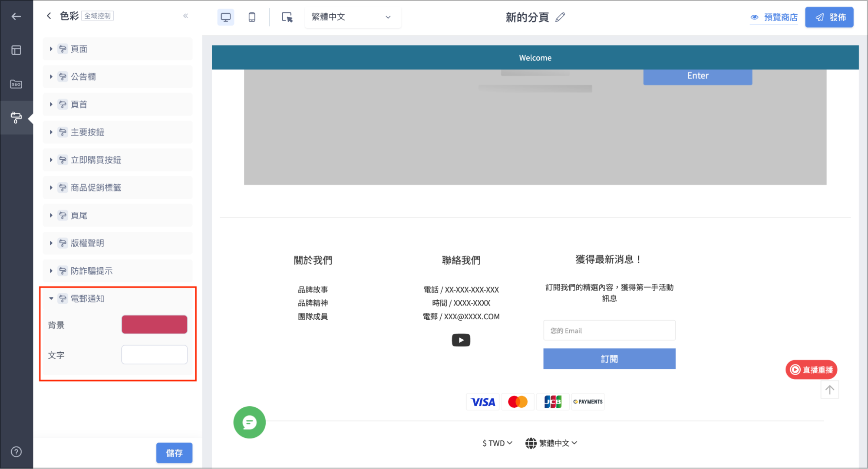This screenshot has height=469, width=868.
Task: Click the 直播重播 live replay button
Action: (811, 370)
